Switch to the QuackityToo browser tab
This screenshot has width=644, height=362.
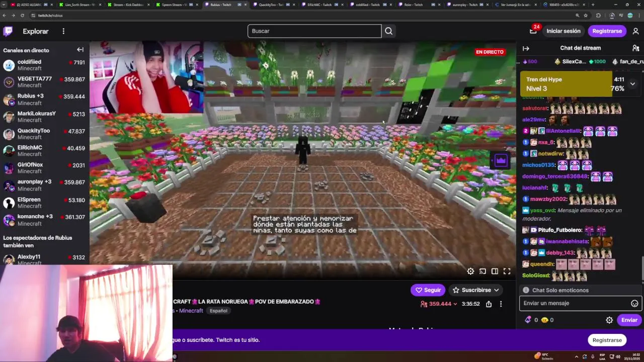point(274,5)
